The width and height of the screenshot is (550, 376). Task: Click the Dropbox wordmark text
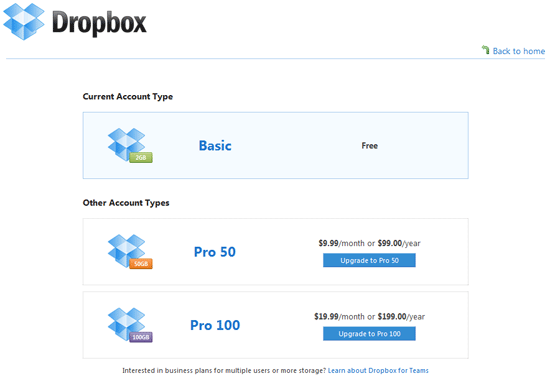tap(99, 23)
